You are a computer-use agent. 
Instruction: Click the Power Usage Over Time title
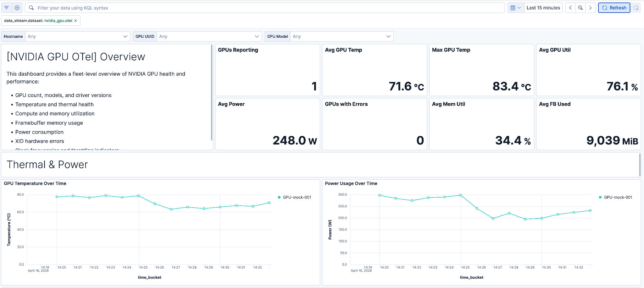pos(351,183)
